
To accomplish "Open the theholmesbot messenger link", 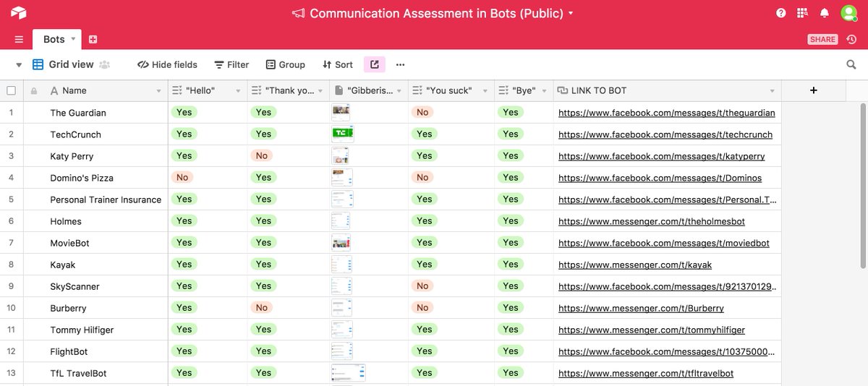I will (652, 221).
